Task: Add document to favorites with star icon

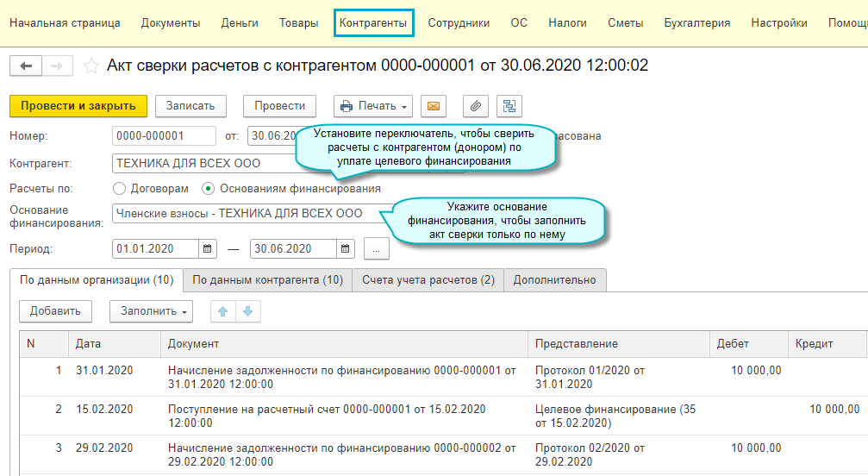Action: point(91,66)
